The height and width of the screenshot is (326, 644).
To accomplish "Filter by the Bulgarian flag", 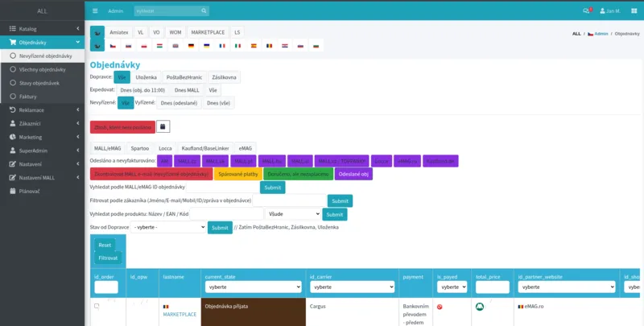I will [x=316, y=46].
